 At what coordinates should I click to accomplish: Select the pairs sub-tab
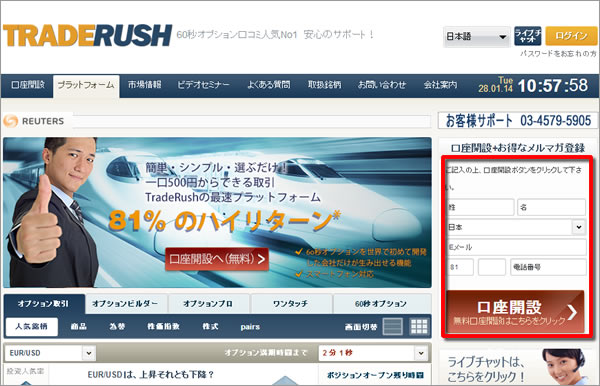click(250, 327)
